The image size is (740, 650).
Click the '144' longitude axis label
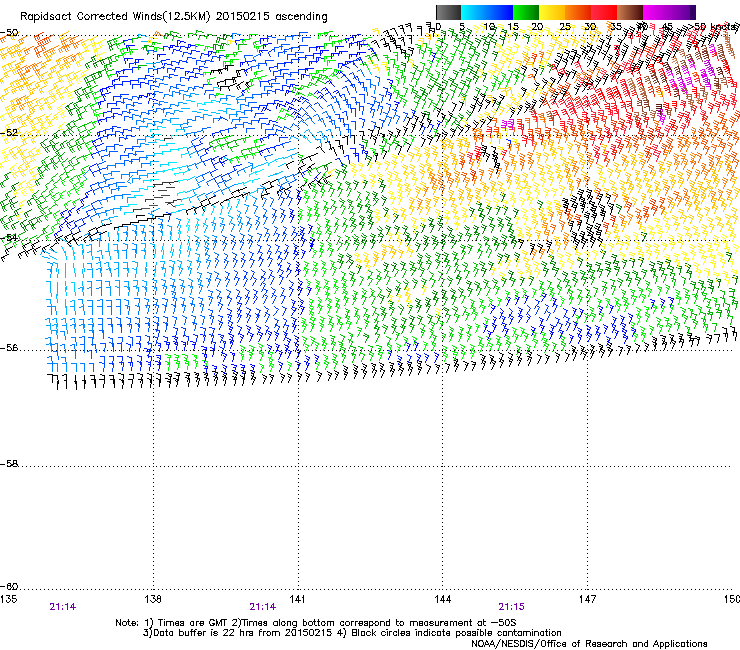[442, 599]
